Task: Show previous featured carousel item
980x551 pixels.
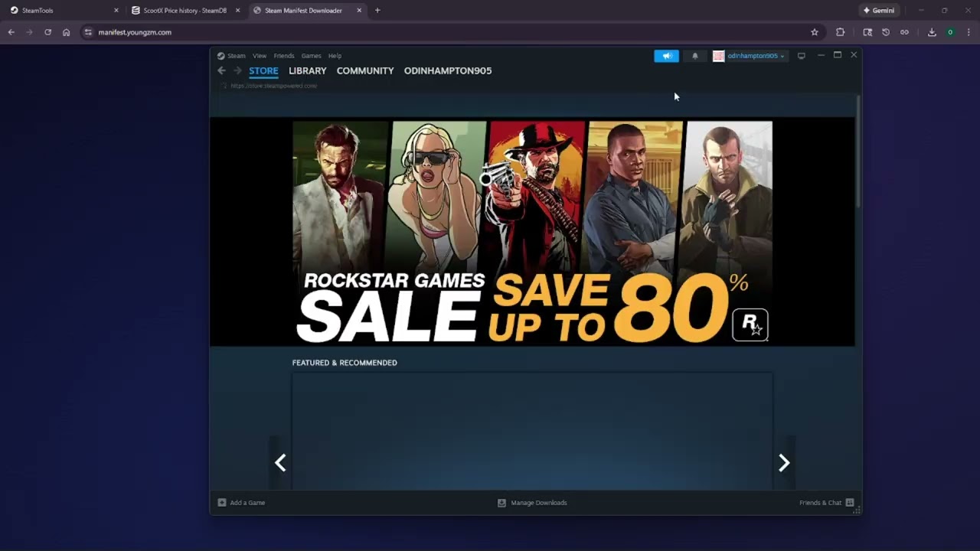Action: click(x=280, y=462)
